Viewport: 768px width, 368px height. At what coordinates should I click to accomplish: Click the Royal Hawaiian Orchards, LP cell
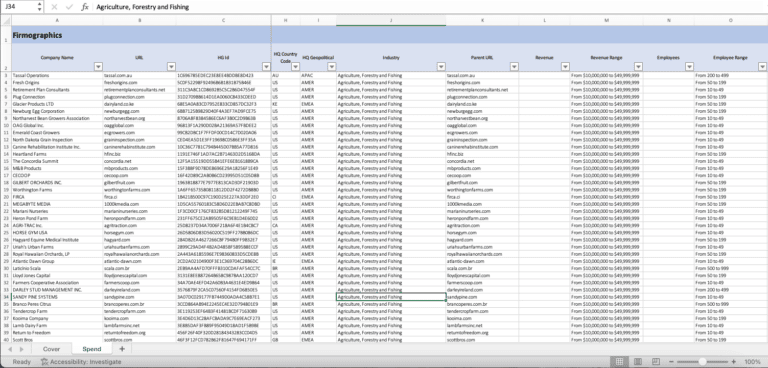[x=57, y=254]
